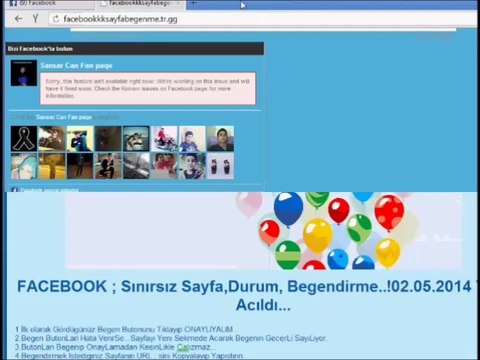Viewport: 480px width, 360px height.
Task: Click the black ribbon fan thumbnail
Action: click(24, 139)
